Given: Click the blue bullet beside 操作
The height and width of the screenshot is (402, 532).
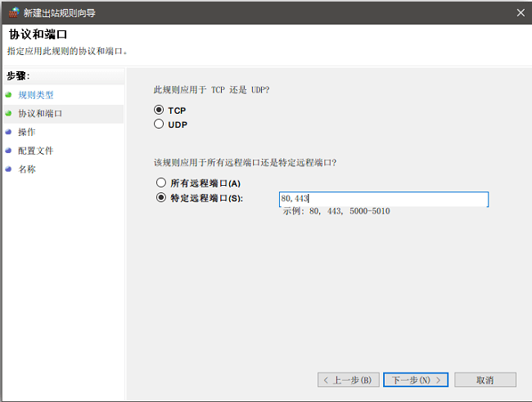Looking at the screenshot, I should [9, 132].
